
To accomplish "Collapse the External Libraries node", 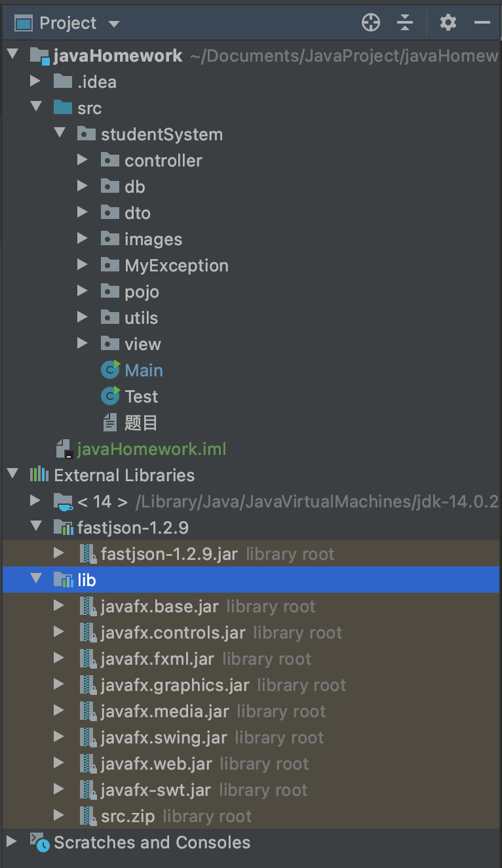I will (12, 474).
